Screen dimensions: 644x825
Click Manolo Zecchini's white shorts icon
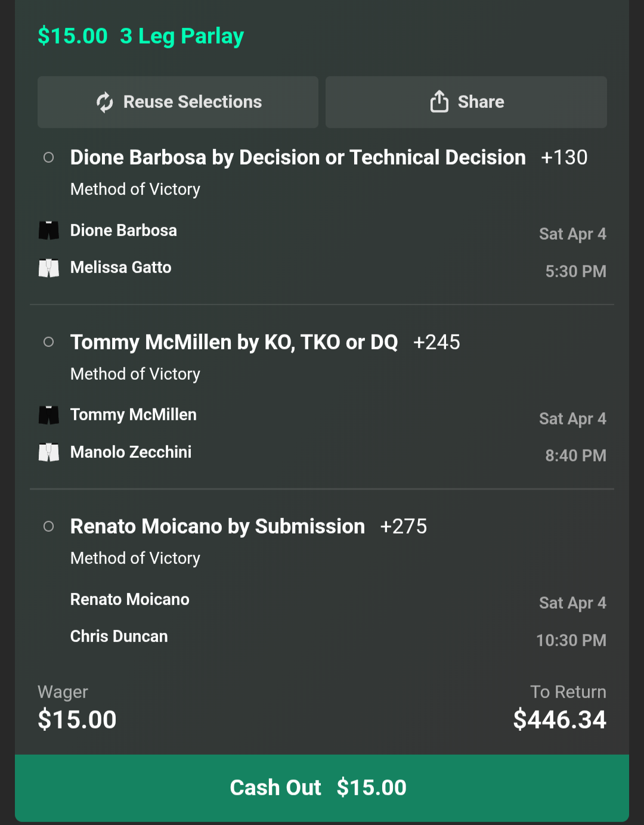click(x=49, y=452)
